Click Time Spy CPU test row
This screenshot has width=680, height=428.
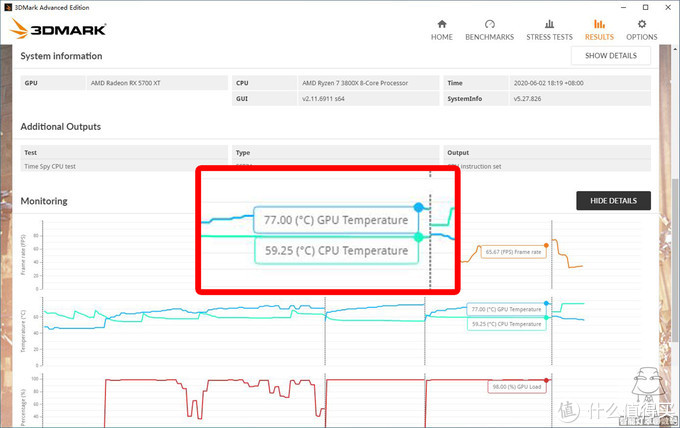pos(124,166)
